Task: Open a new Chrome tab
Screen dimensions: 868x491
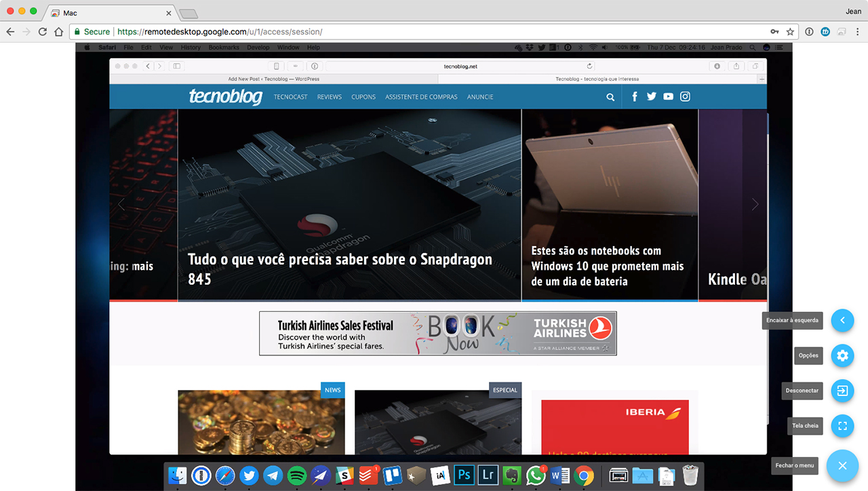Action: pos(189,14)
